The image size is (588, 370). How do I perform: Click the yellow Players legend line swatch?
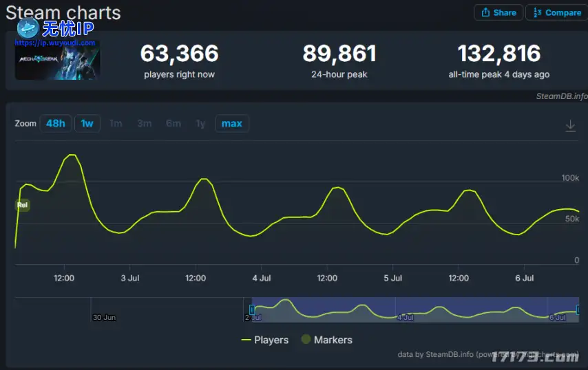[x=246, y=340]
